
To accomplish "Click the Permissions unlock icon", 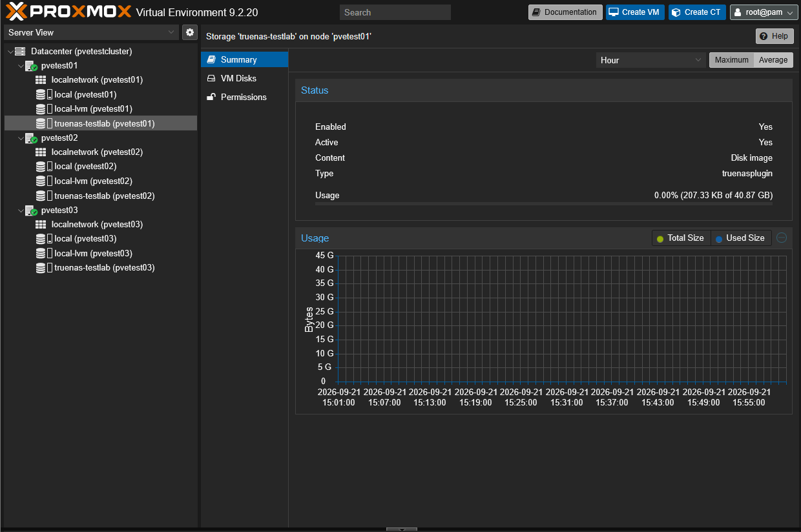I will click(x=211, y=97).
